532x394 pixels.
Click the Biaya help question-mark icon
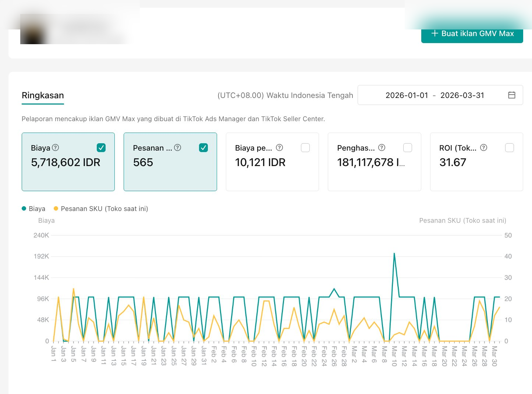(56, 148)
